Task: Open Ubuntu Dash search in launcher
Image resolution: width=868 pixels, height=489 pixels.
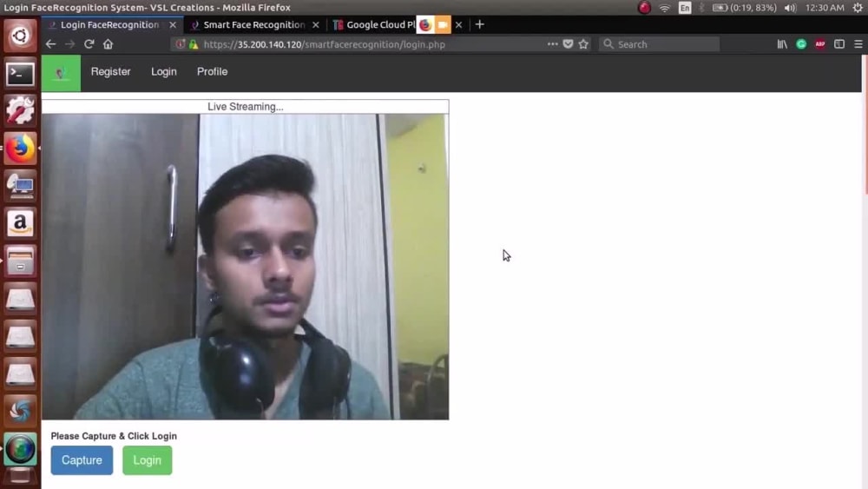Action: 21,36
